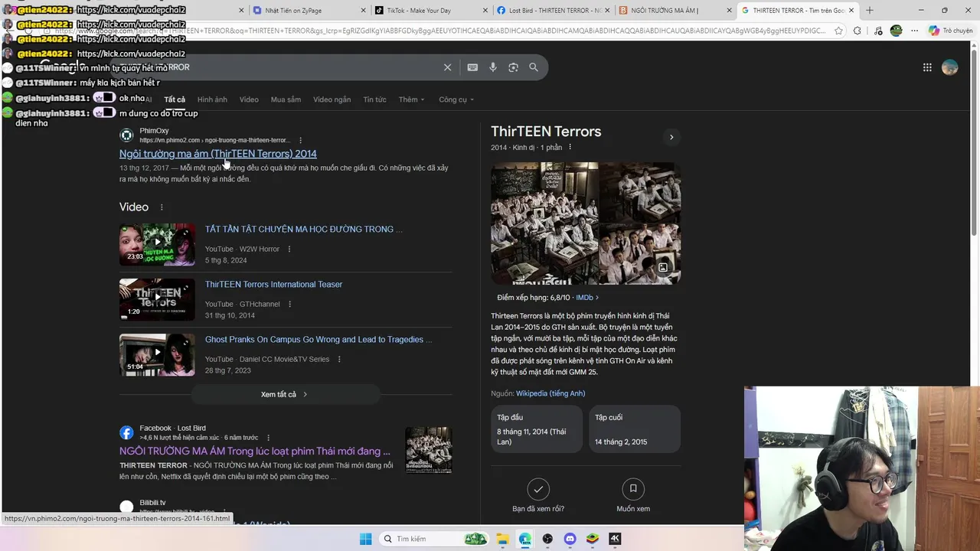Open Discord from the taskbar

[570, 539]
